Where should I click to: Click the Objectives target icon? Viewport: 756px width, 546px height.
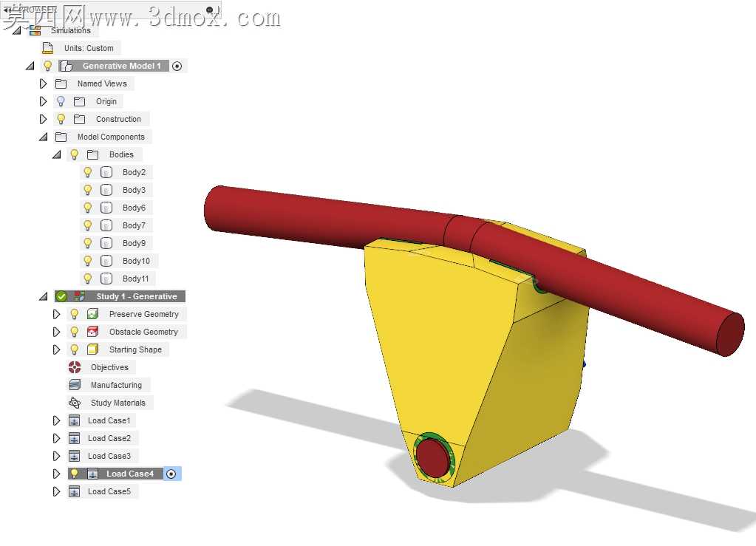[74, 367]
